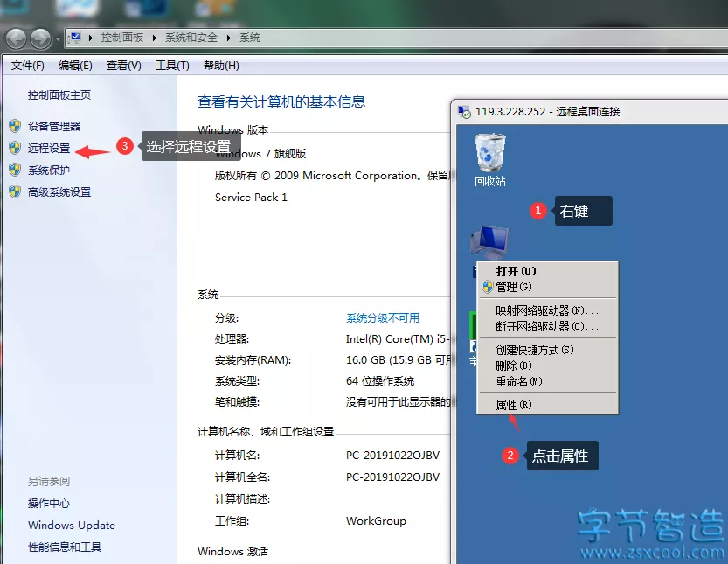Viewport: 728px width, 564px height.
Task: Click shield icon beside 高级系统设置
Action: point(15,191)
